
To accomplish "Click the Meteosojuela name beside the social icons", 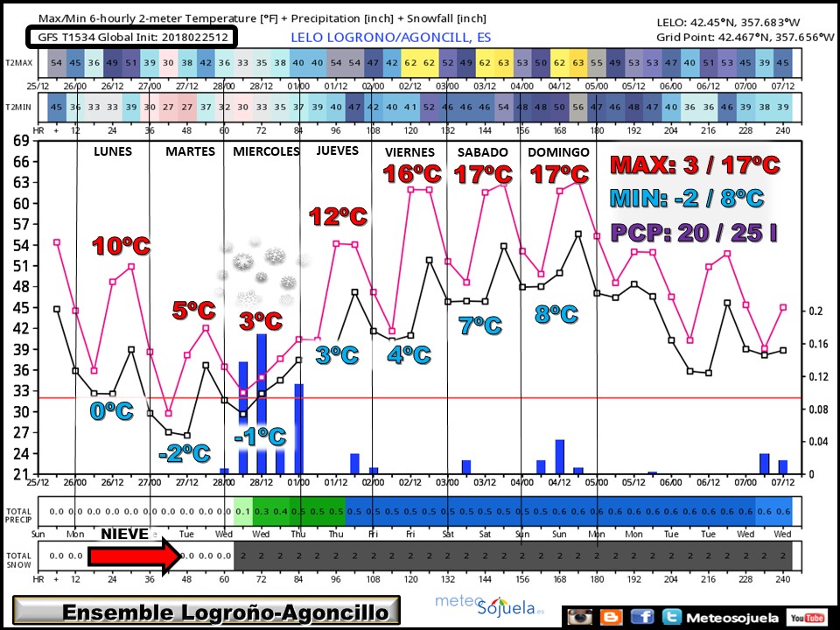I will click(732, 618).
